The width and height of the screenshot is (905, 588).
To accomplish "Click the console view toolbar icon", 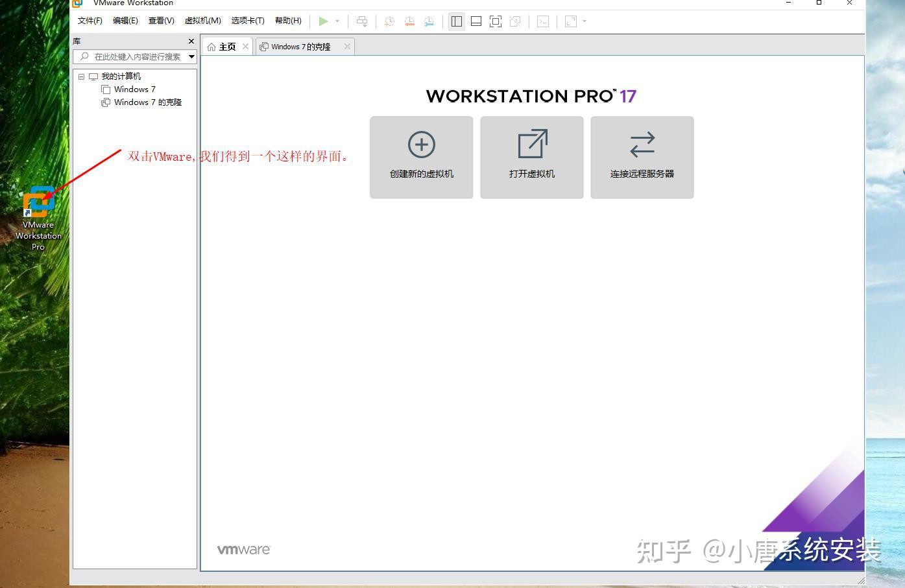I will (543, 21).
